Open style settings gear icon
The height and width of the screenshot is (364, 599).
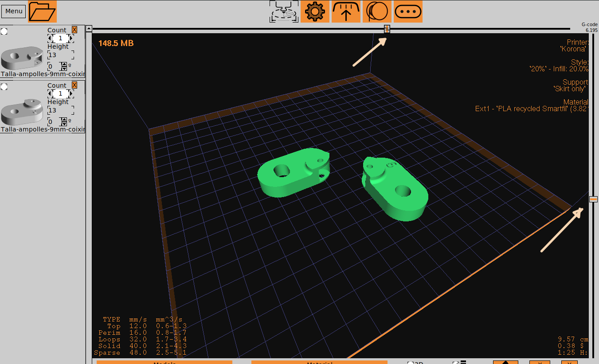(x=315, y=12)
